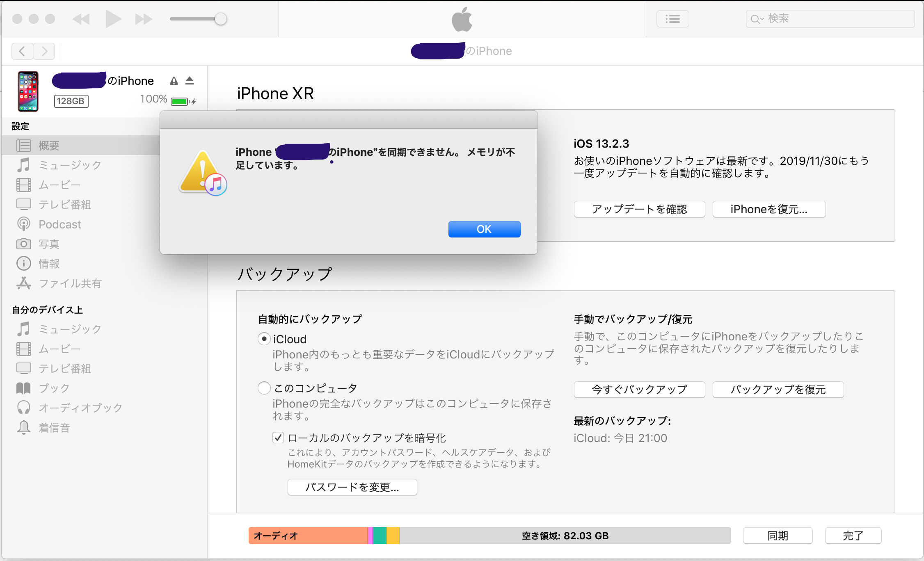This screenshot has width=924, height=561.
Task: Adjust the volume slider knob
Action: (221, 19)
